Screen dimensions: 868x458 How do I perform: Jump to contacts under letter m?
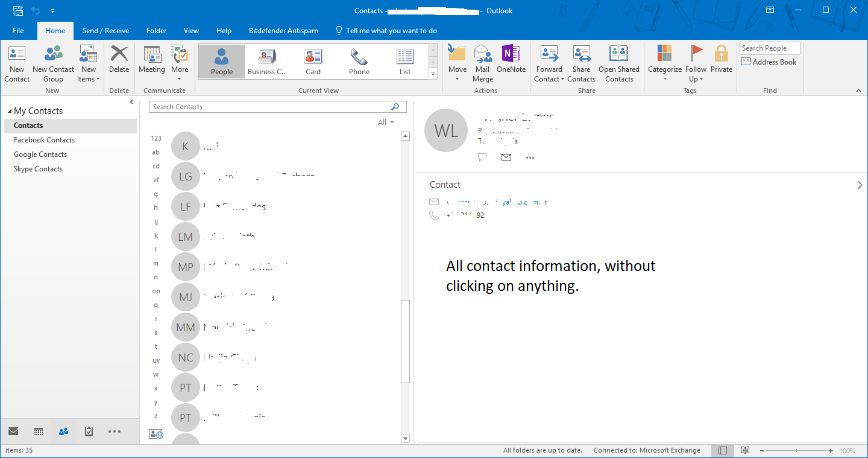(x=156, y=264)
